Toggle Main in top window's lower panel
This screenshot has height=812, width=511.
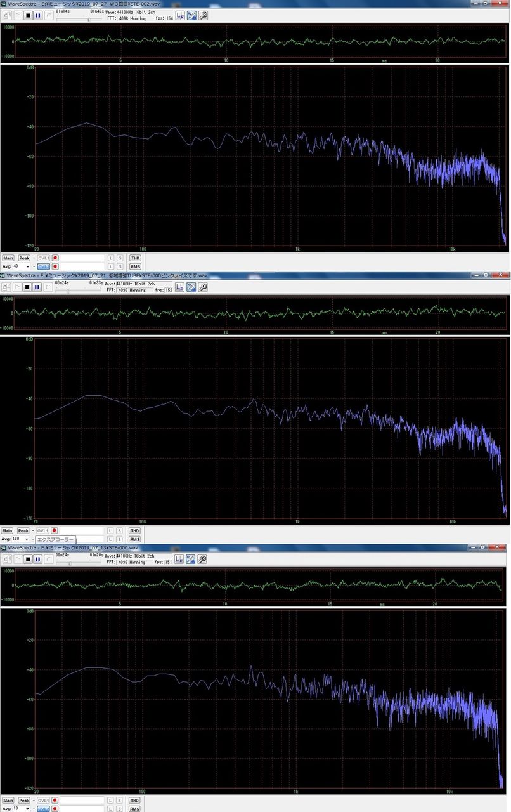pos(8,258)
